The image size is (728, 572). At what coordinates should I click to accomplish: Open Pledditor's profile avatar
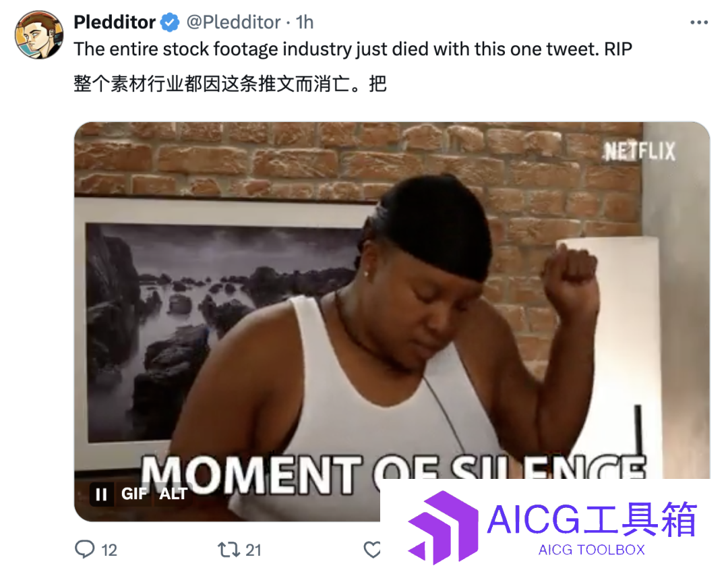pyautogui.click(x=39, y=35)
